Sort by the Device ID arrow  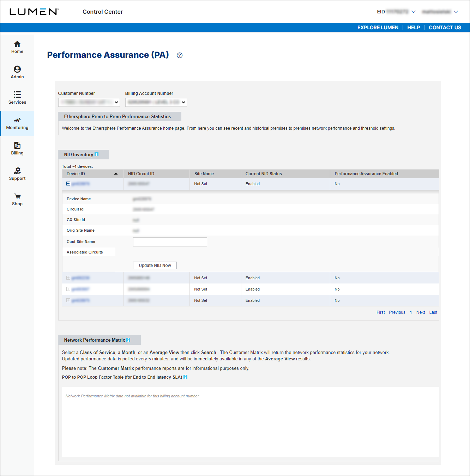pos(116,174)
